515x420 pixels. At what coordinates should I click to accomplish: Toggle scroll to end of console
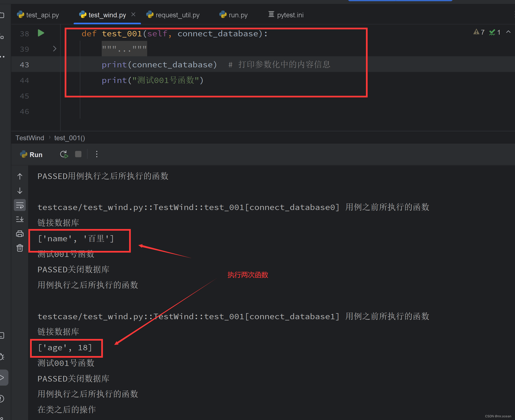point(20,219)
